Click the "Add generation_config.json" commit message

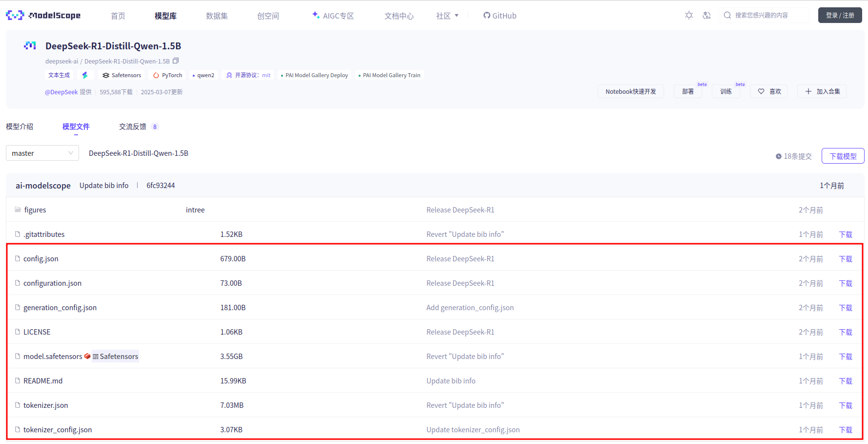[x=470, y=308]
